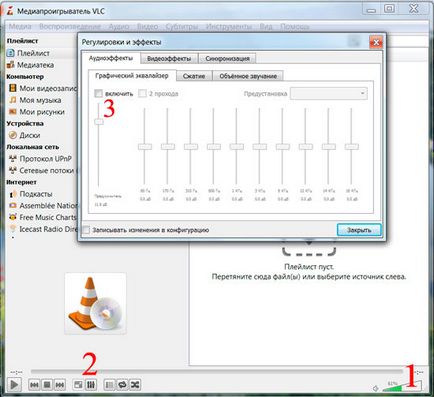The width and height of the screenshot is (434, 397).
Task: Switch to the 'Видеоэффекты' tab
Action: (x=169, y=58)
